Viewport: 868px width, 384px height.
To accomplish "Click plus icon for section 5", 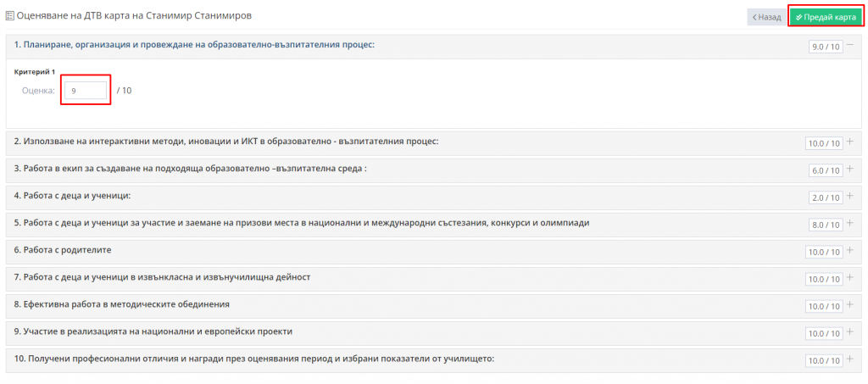I will tap(850, 223).
